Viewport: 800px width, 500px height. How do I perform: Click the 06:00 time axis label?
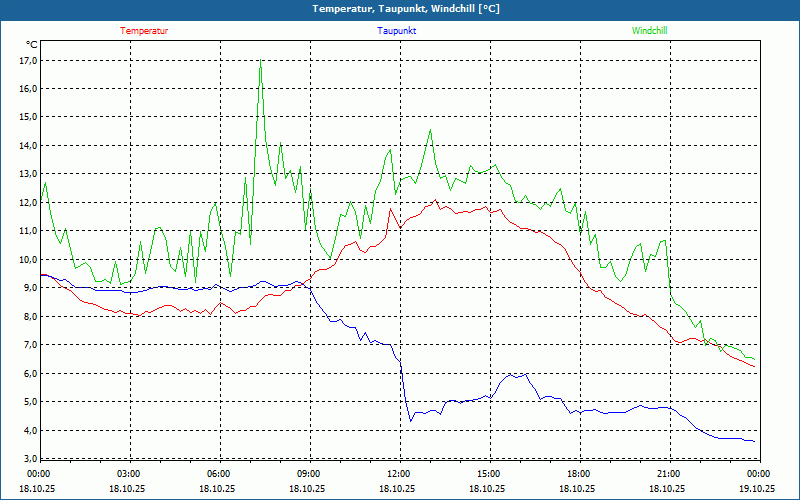[x=218, y=474]
